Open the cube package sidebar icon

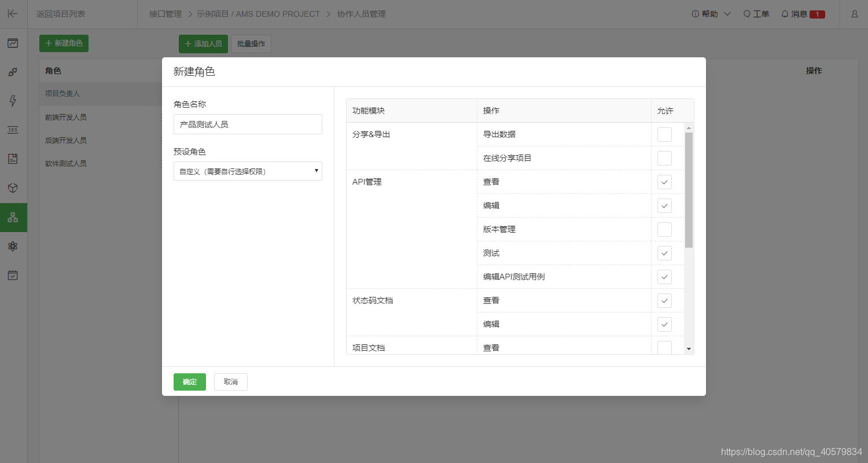point(13,188)
